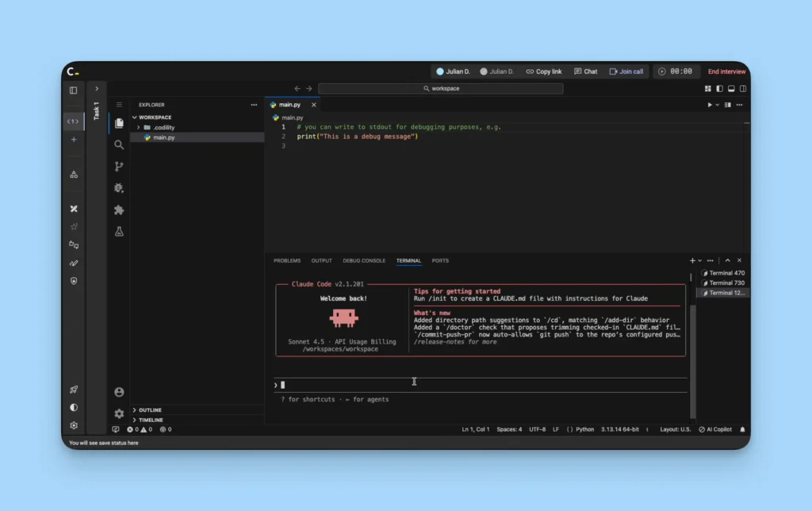The height and width of the screenshot is (511, 812).
Task: Click Copy link button
Action: point(544,71)
